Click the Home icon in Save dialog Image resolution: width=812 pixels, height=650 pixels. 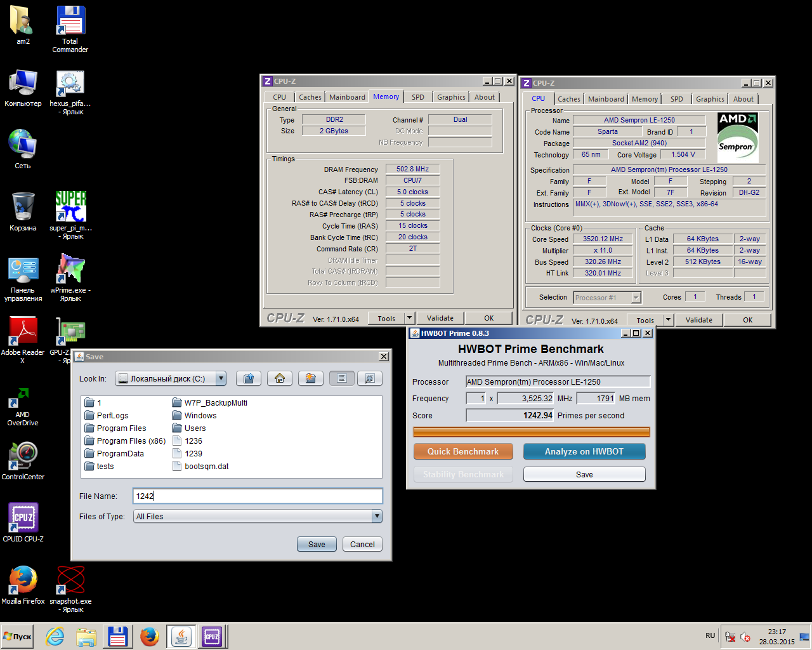click(280, 378)
